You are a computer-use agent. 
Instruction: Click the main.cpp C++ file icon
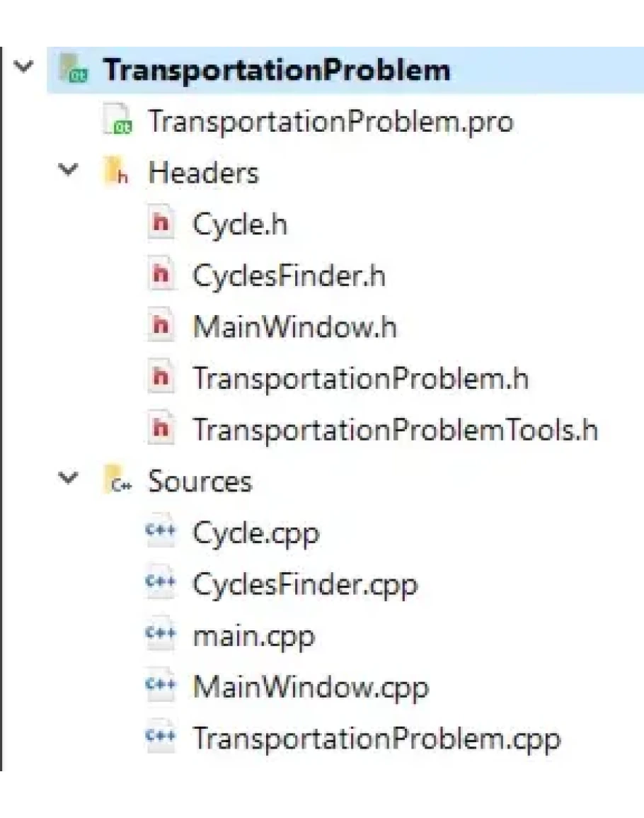162,635
